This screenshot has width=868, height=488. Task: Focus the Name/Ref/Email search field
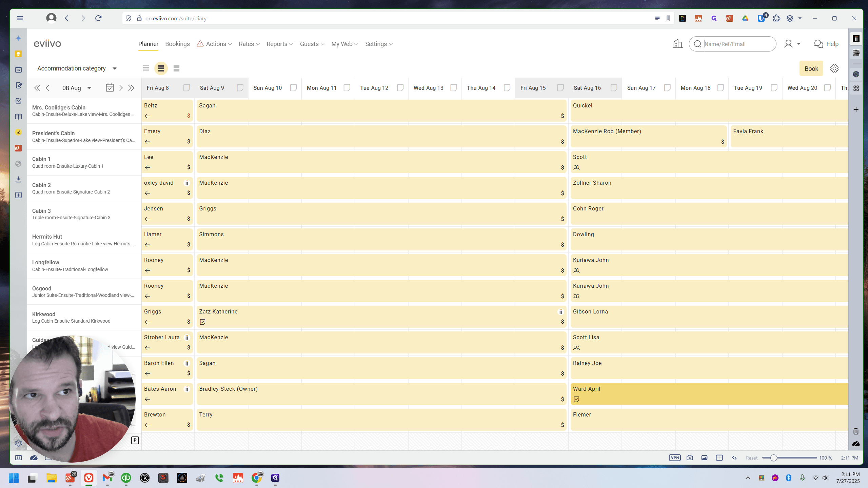732,44
